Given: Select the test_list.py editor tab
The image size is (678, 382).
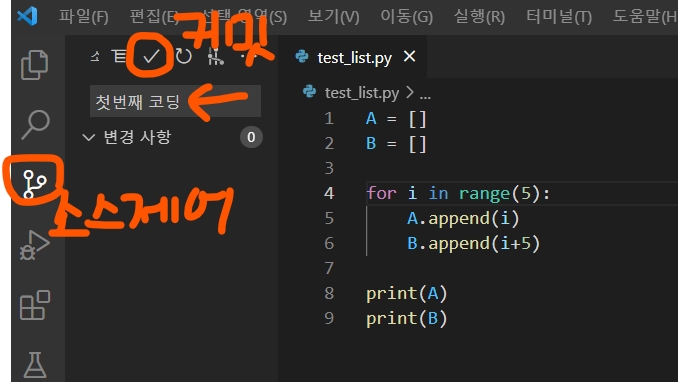Looking at the screenshot, I should (352, 57).
